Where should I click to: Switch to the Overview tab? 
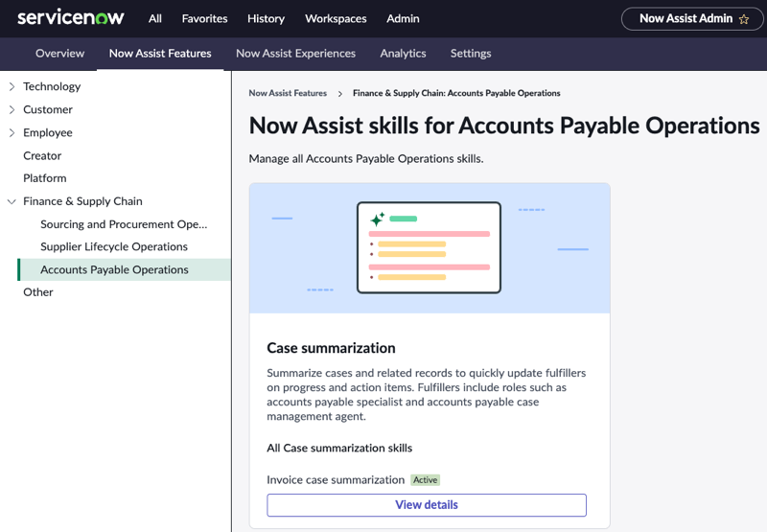pos(59,54)
